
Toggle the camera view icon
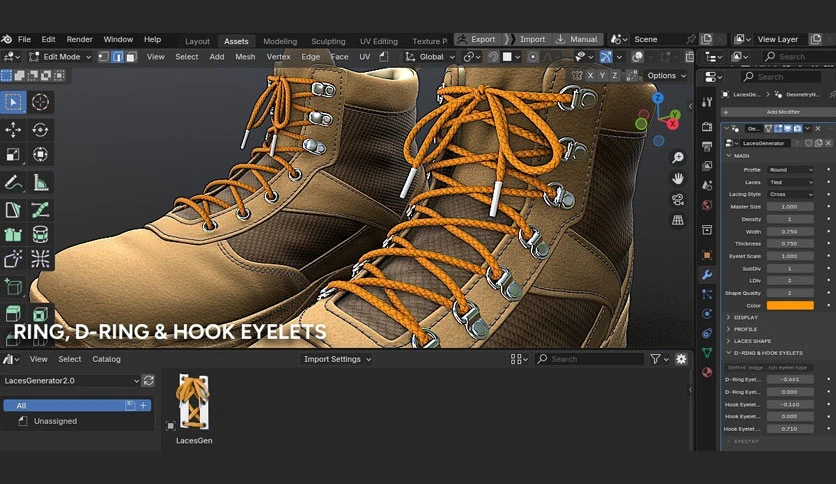click(x=678, y=199)
